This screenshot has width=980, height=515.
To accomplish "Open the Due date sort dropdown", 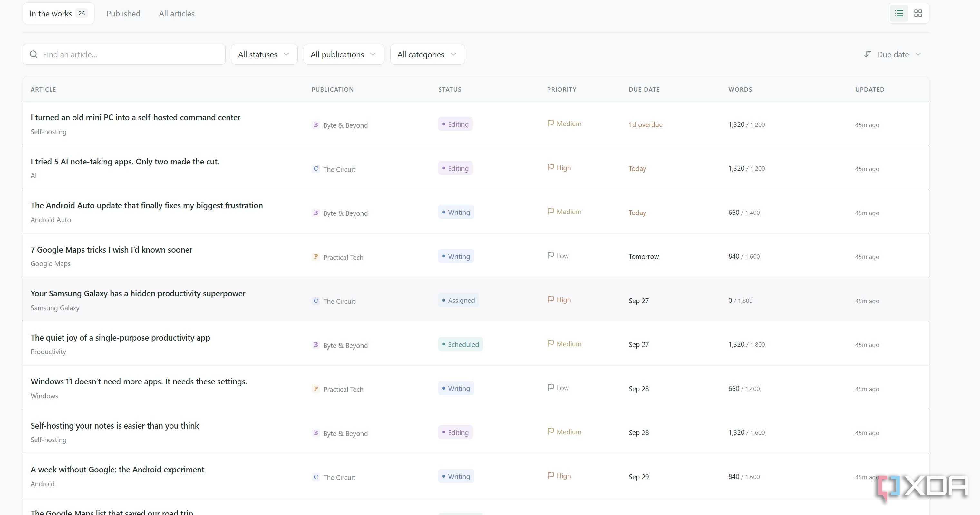I will tap(892, 54).
